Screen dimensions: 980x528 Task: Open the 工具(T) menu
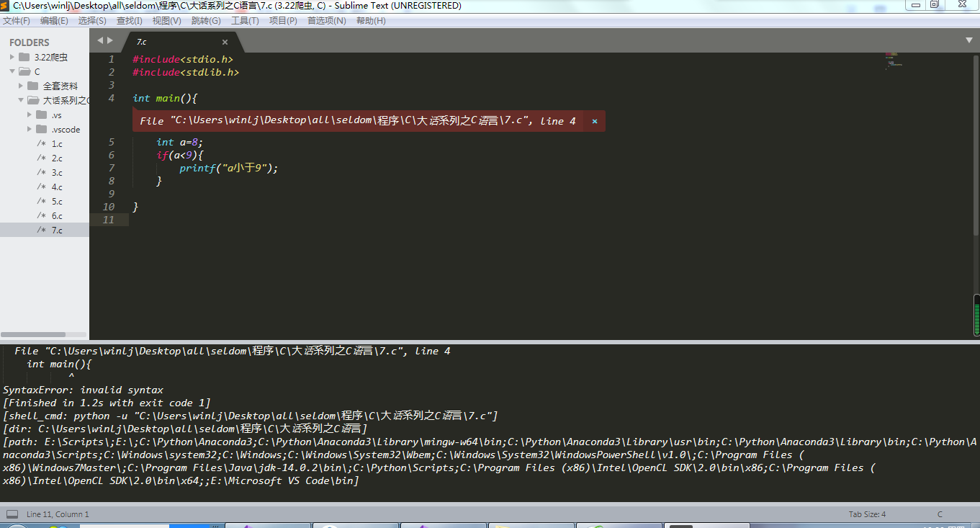(x=245, y=21)
